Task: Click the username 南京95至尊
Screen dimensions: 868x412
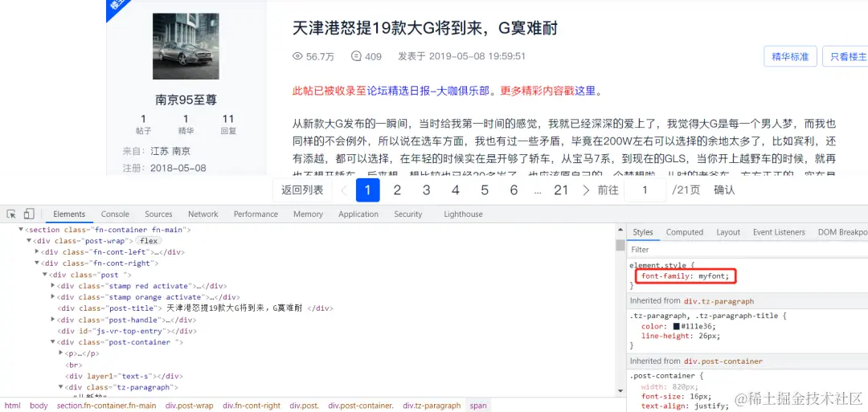Action: 186,100
